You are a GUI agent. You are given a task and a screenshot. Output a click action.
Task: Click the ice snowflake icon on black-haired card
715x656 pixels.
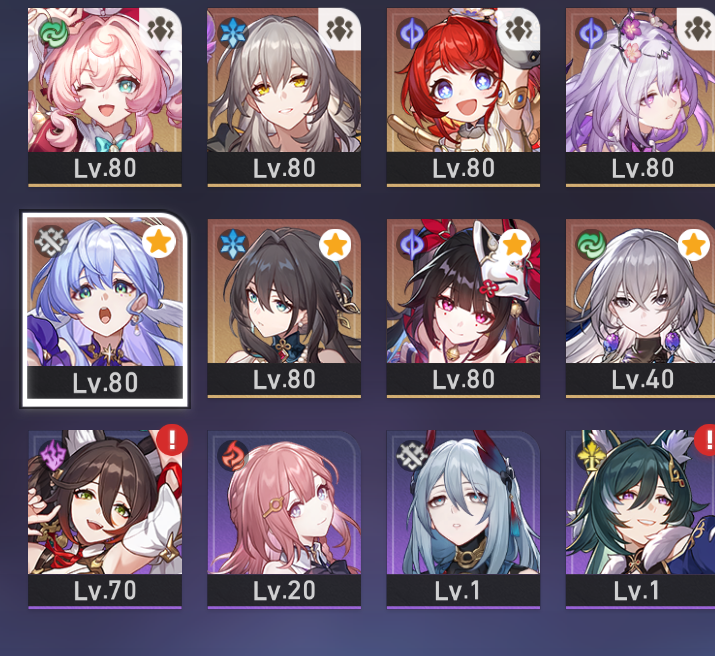pyautogui.click(x=233, y=244)
